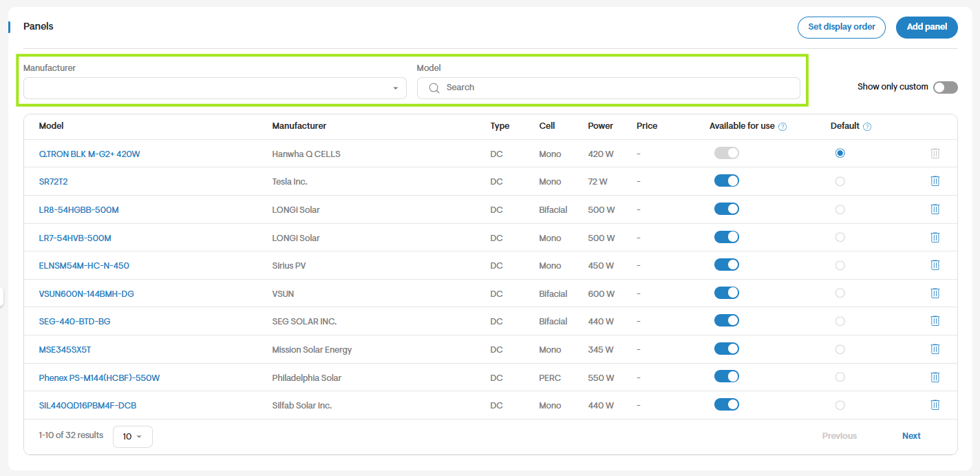Open Phenex PS-M144(HCBF)-550W model link

click(x=100, y=378)
